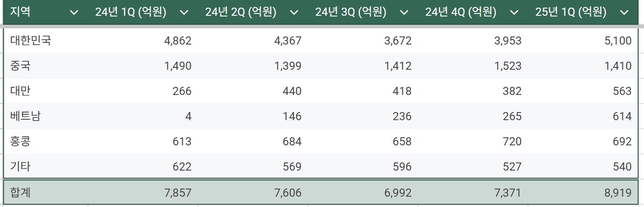Click the cell with value 1,412
The width and height of the screenshot is (644, 207).
pos(363,66)
